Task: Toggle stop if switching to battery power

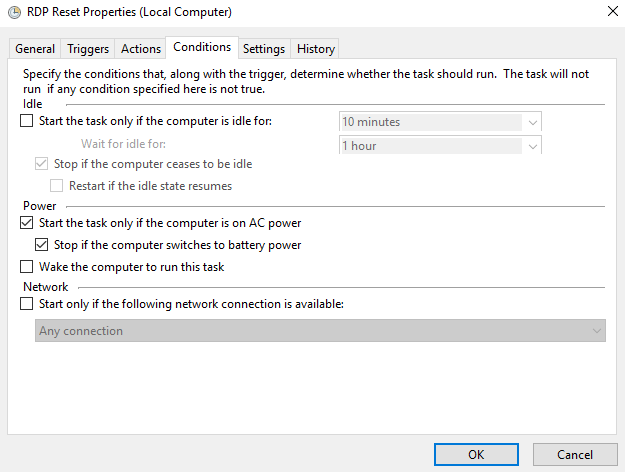Action: pos(42,245)
